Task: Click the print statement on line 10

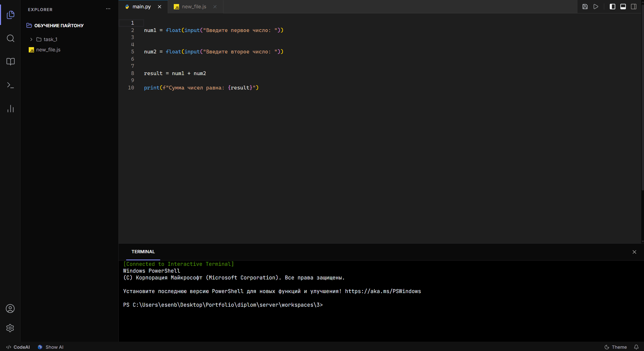Action: tap(201, 88)
